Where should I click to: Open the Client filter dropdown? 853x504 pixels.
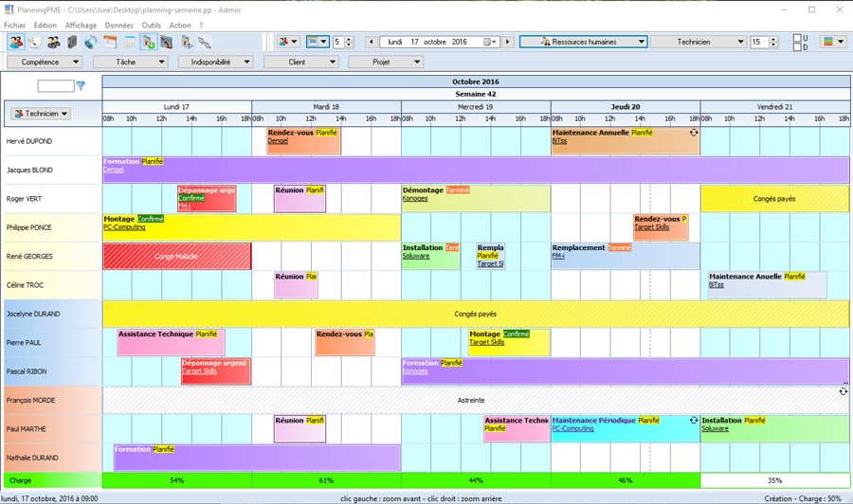[x=300, y=62]
